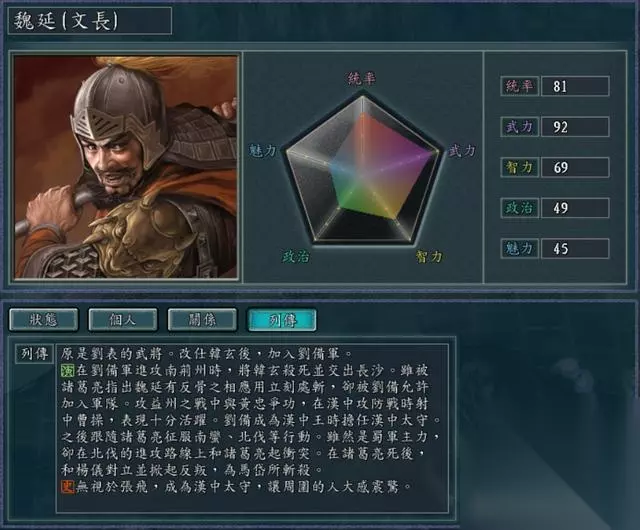Click the 魅力 stat label box
640x530 pixels.
coord(520,248)
